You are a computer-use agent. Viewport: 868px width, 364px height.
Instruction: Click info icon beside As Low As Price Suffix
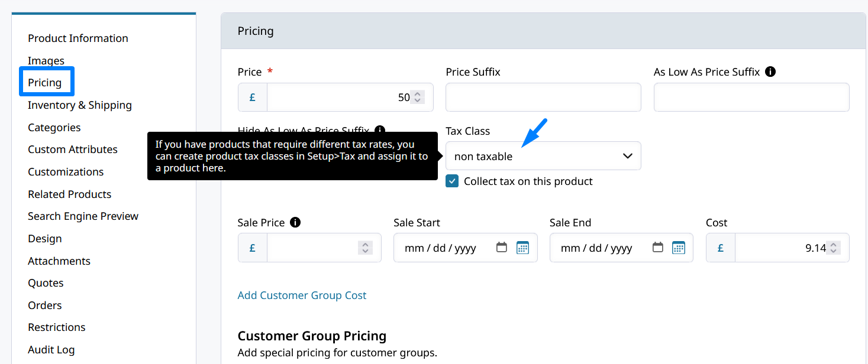[x=770, y=71]
